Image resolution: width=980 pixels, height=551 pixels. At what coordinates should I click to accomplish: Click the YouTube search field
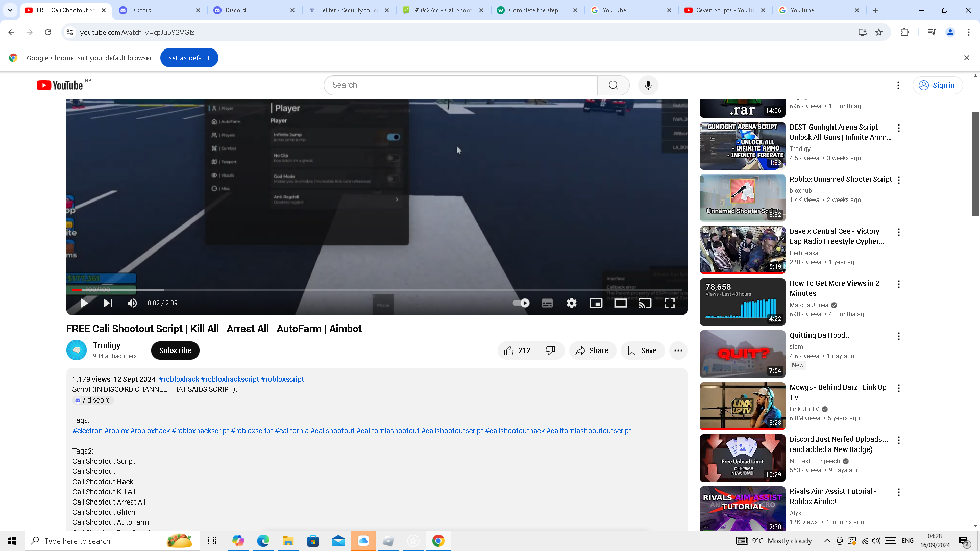click(459, 85)
